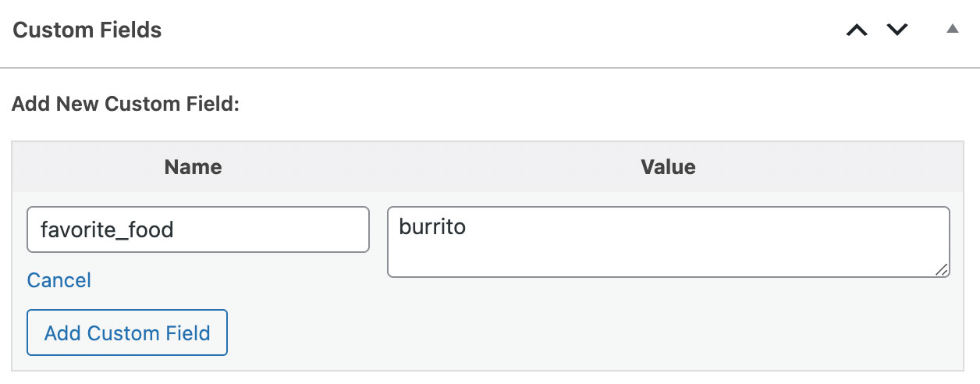The width and height of the screenshot is (980, 384).
Task: Collapse the Custom Fields panel with triangle toggle
Action: point(951,30)
